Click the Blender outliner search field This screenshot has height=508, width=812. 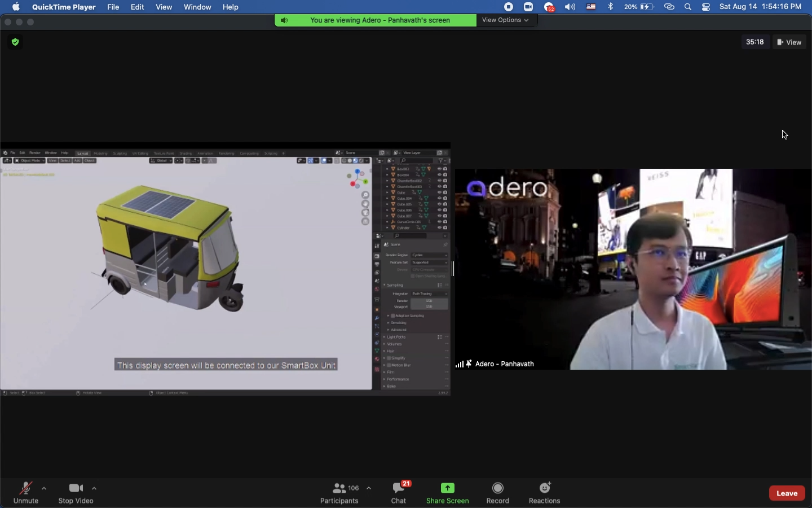[416, 161]
